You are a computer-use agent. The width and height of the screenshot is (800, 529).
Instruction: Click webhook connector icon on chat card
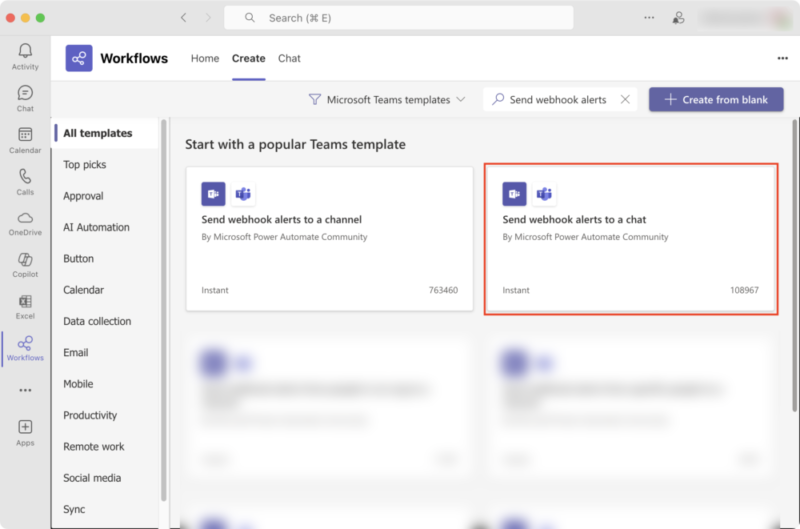[x=514, y=194]
